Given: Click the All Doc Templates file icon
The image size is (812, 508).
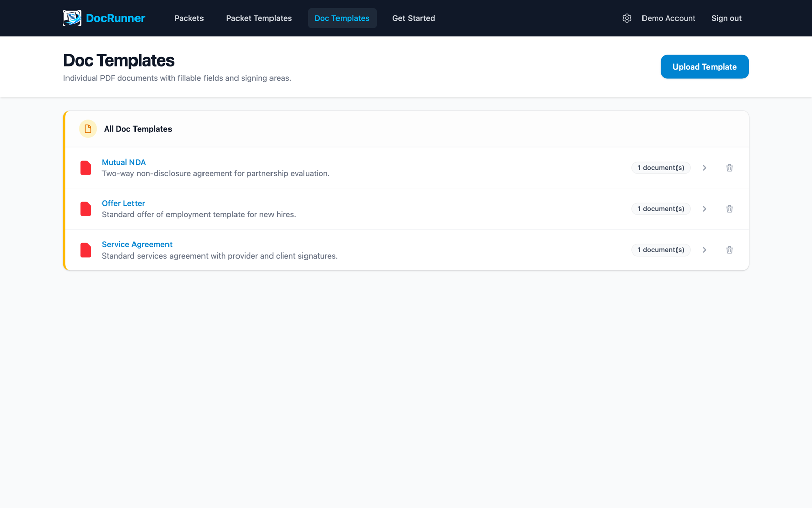Looking at the screenshot, I should tap(88, 129).
